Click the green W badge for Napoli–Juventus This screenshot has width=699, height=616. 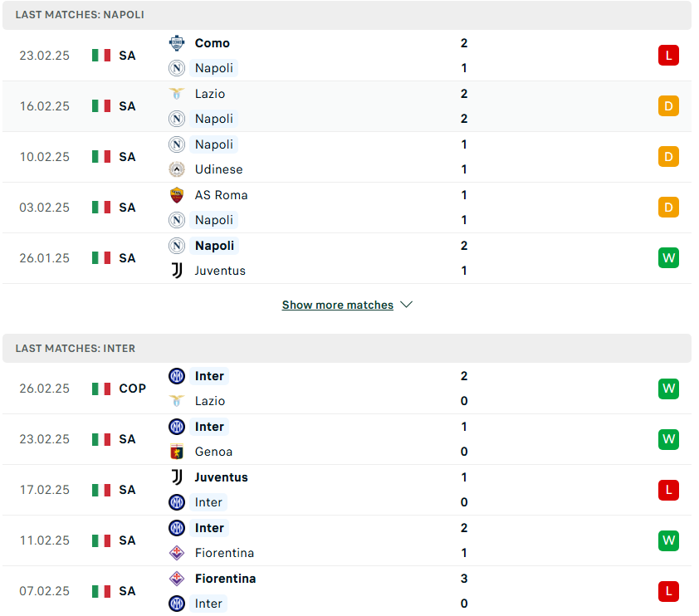click(x=668, y=258)
